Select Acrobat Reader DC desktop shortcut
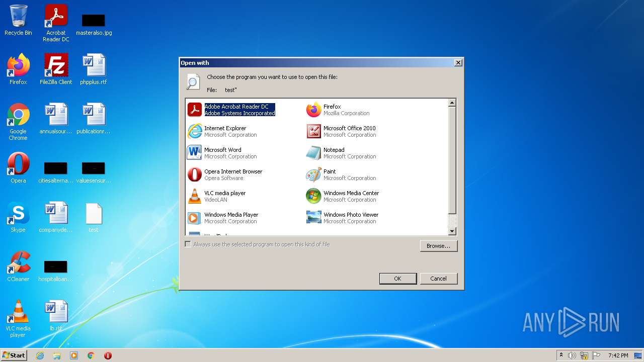 [x=56, y=23]
